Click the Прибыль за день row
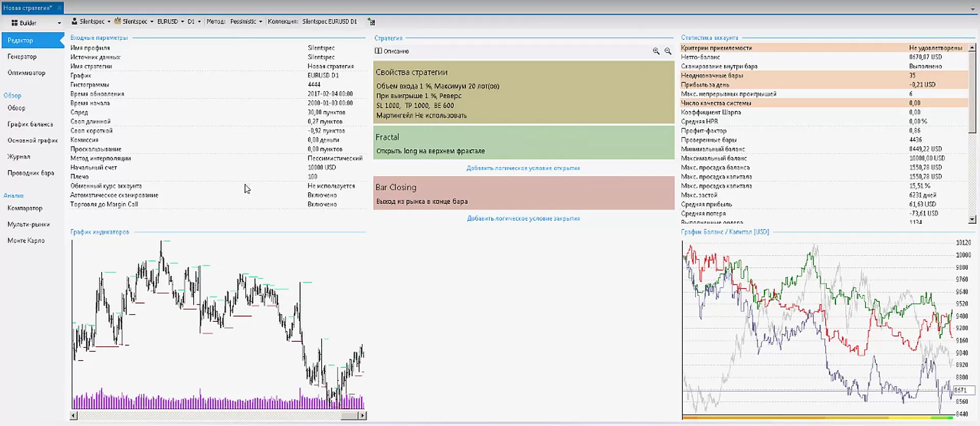Screen dimensions: 980x426 pyautogui.click(x=824, y=85)
